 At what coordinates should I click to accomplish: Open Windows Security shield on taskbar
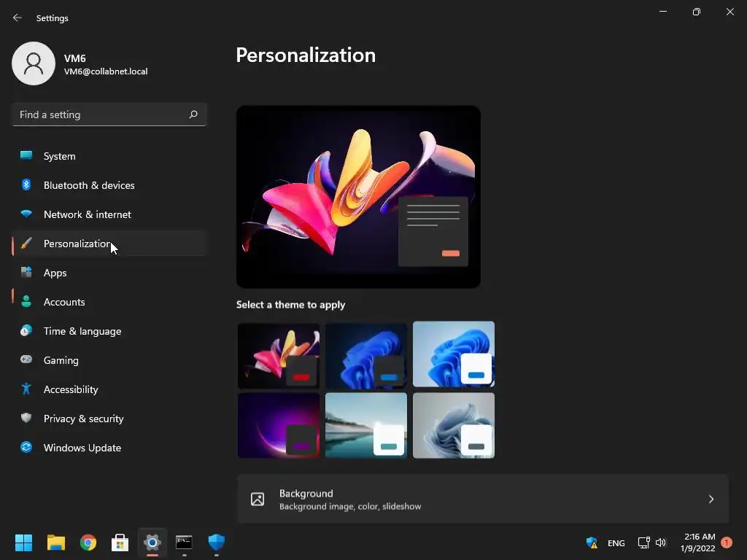pyautogui.click(x=216, y=542)
